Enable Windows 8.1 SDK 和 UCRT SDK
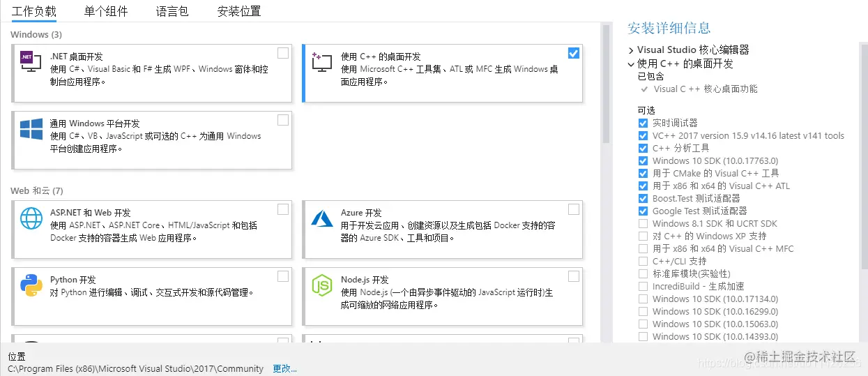The height and width of the screenshot is (376, 868). (643, 223)
